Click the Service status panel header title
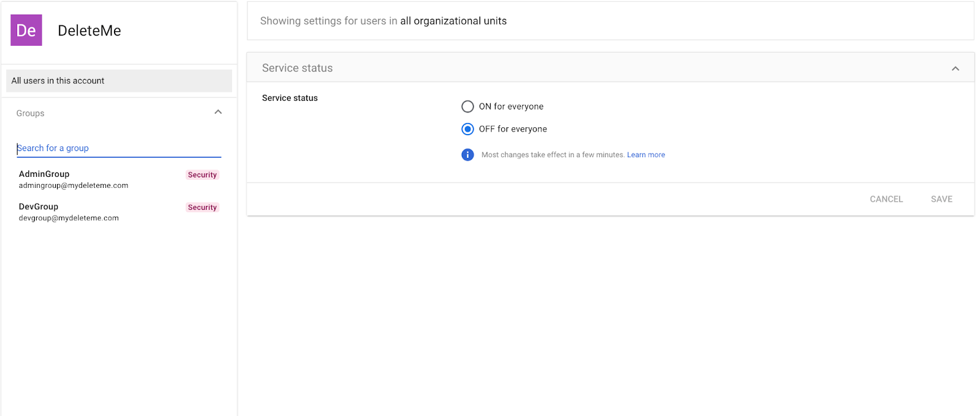Screen dimensions: 980x416 [297, 68]
